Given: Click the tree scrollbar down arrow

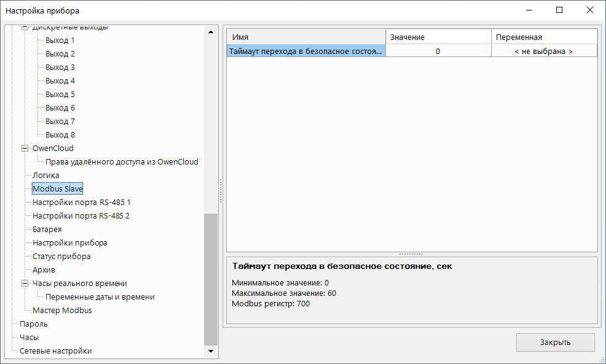Looking at the screenshot, I should click(211, 351).
